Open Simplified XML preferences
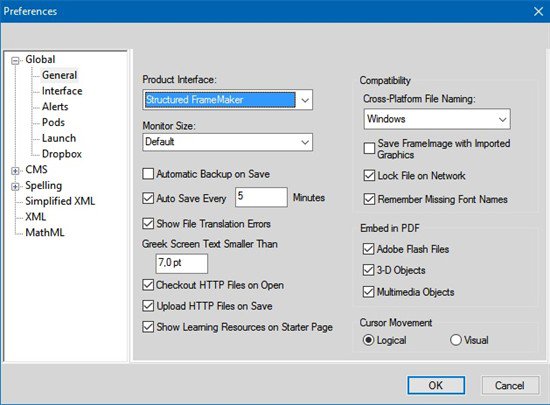This screenshot has width=550, height=405. pyautogui.click(x=60, y=201)
